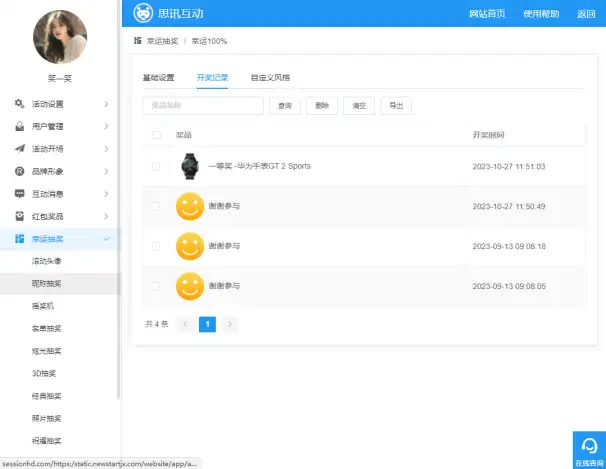This screenshot has width=606, height=469.
Task: Collapse the 幸运抽奖 menu chevron
Action: pyautogui.click(x=106, y=239)
